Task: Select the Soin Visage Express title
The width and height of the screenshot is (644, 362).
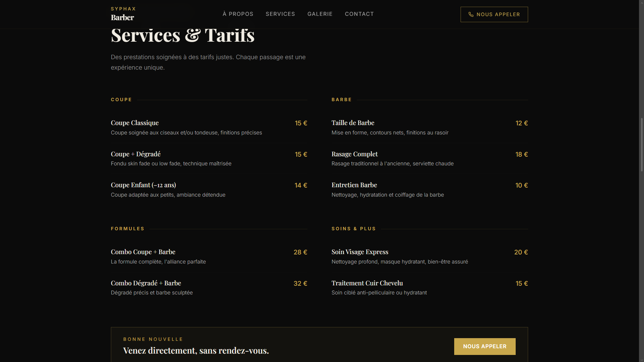Action: click(360, 252)
